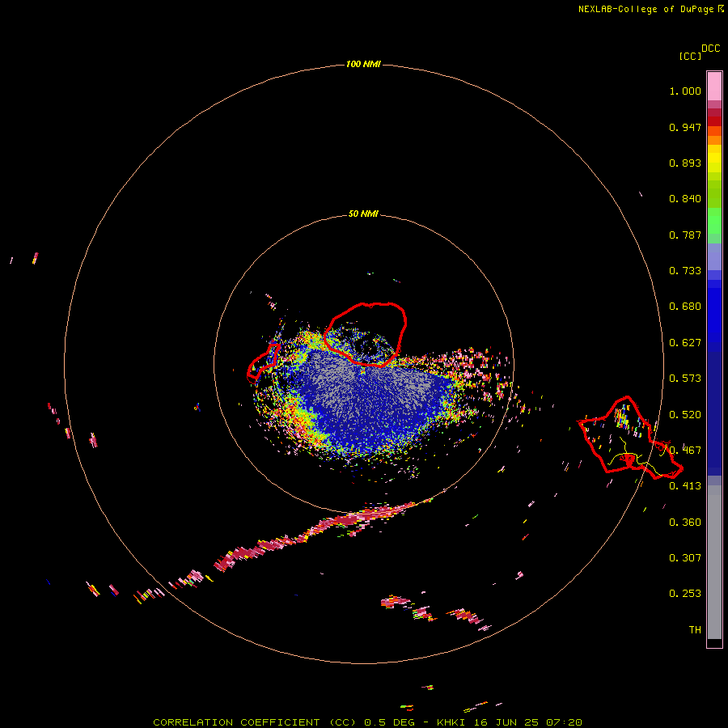The height and width of the screenshot is (728, 728).
Task: Pick the gray lower segment of the color bar
Action: 714,562
